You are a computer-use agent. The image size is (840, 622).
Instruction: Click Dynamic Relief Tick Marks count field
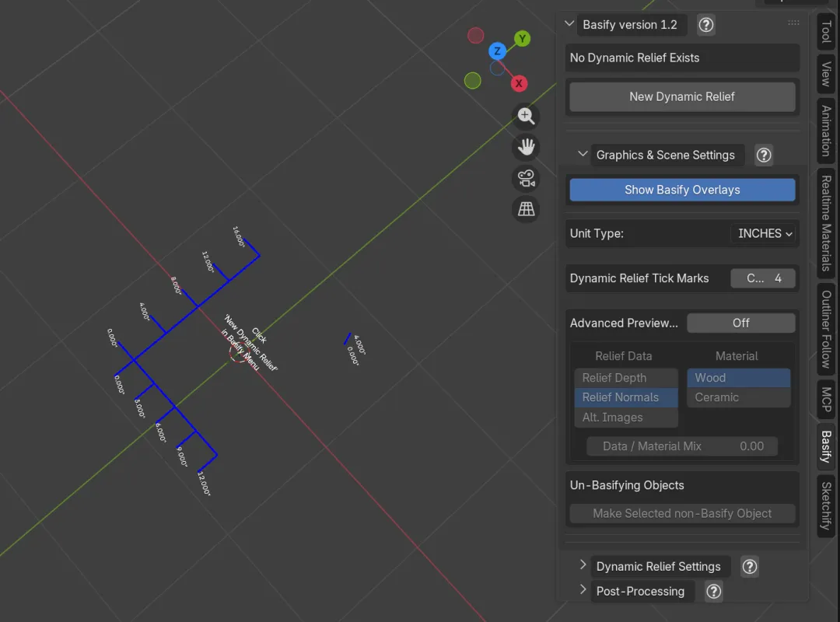pos(763,278)
